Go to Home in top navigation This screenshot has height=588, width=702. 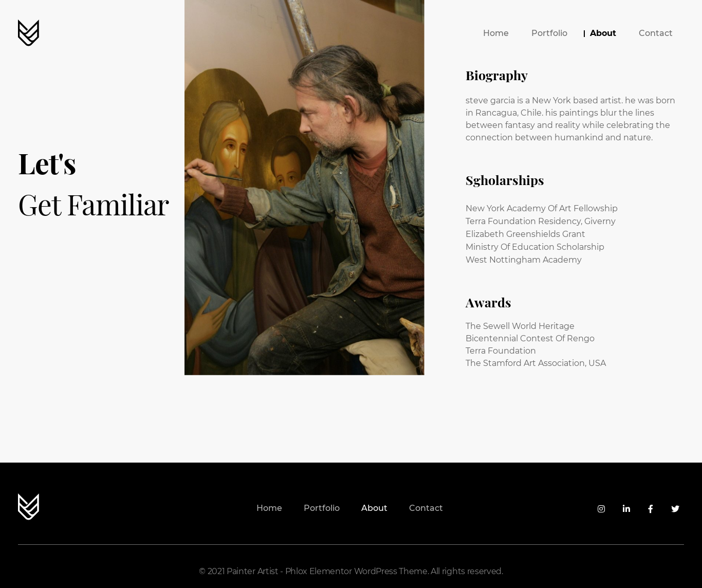(x=496, y=33)
